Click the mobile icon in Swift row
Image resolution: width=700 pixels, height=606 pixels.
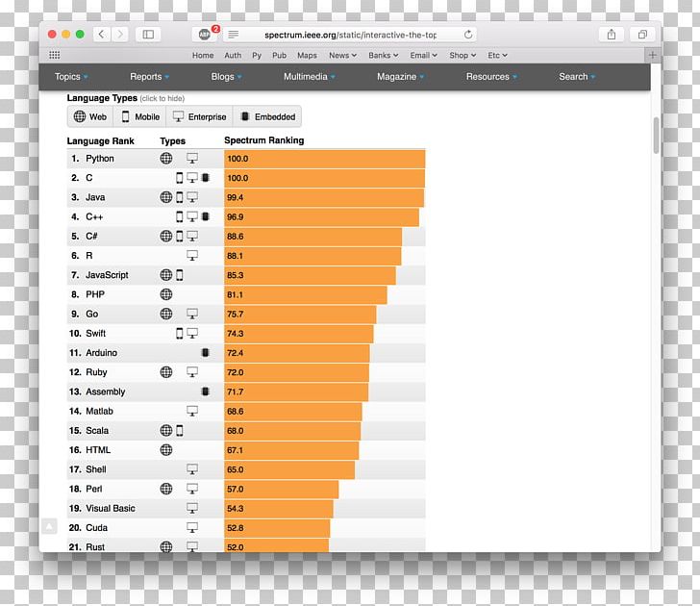[180, 333]
